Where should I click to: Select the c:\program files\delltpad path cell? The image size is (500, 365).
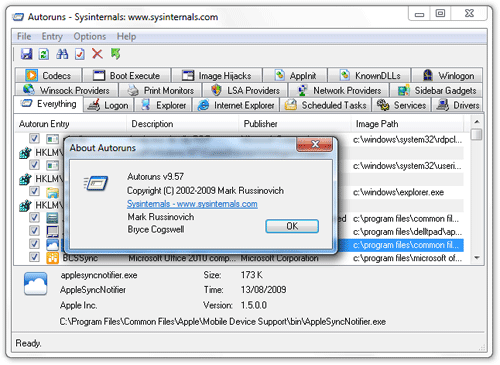click(x=407, y=232)
